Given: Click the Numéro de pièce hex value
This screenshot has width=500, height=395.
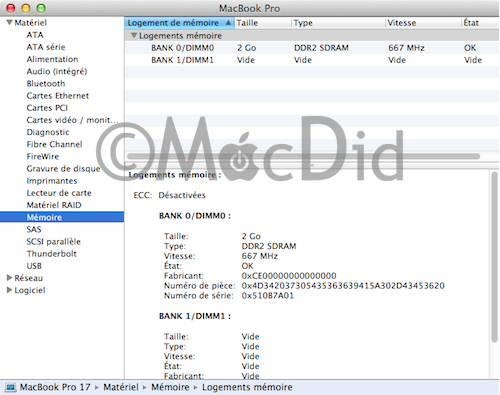Looking at the screenshot, I should click(343, 286).
